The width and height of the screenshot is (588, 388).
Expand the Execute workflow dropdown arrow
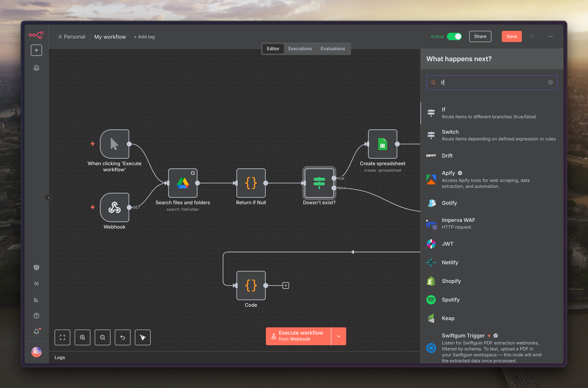point(339,336)
